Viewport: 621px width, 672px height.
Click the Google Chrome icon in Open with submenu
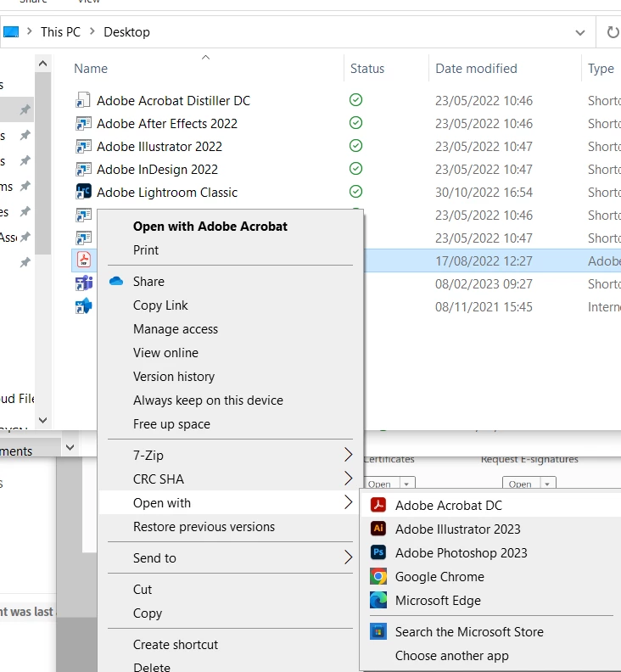point(378,576)
